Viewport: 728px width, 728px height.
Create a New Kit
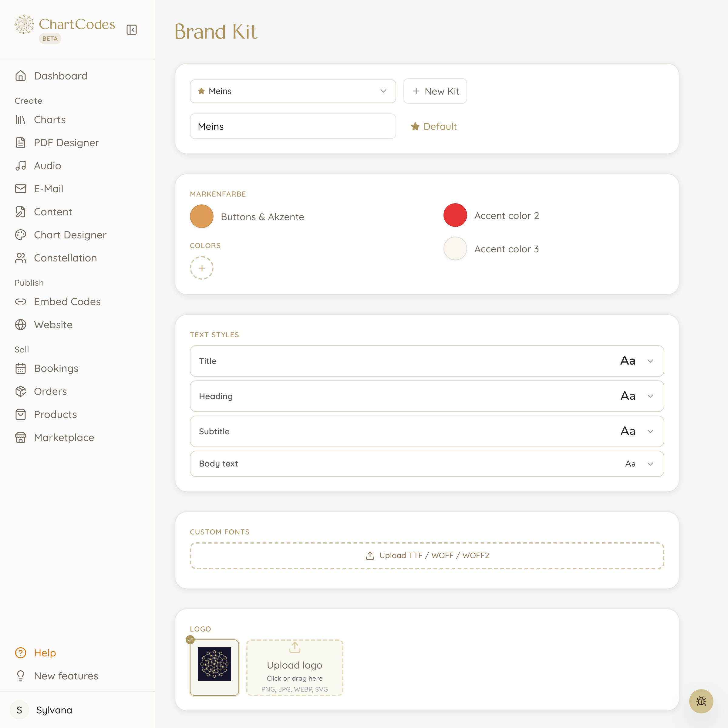(435, 91)
